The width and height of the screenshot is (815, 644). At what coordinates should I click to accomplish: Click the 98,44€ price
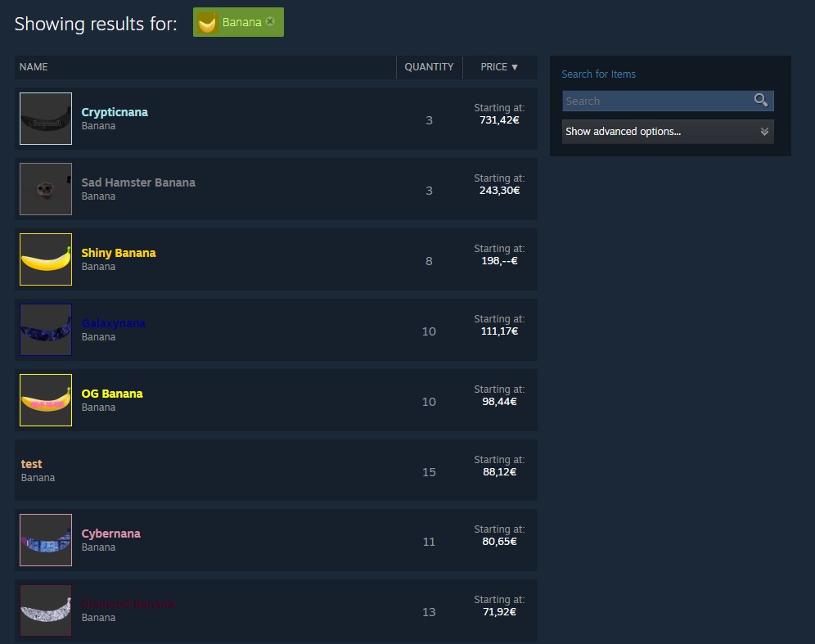pyautogui.click(x=499, y=401)
